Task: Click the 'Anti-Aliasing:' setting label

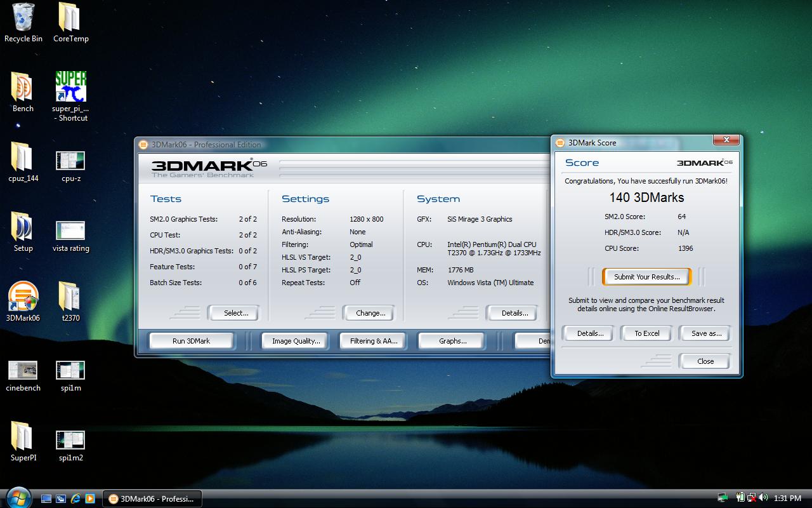Action: point(302,232)
